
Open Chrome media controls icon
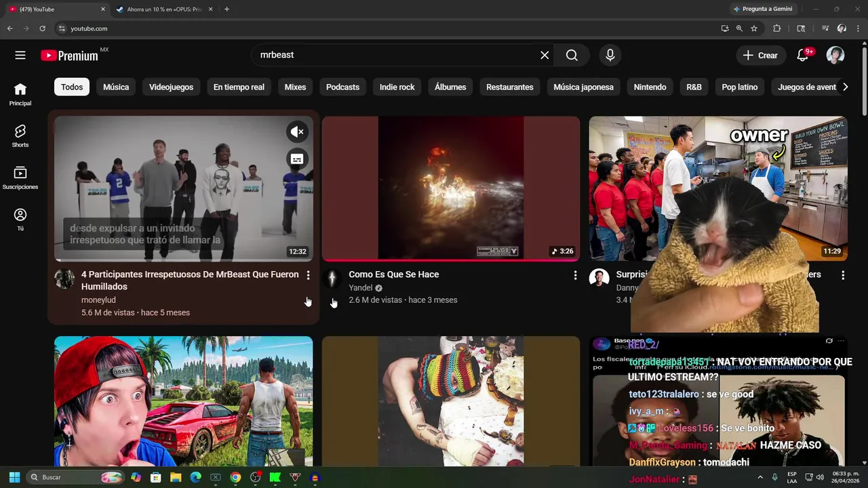825,28
